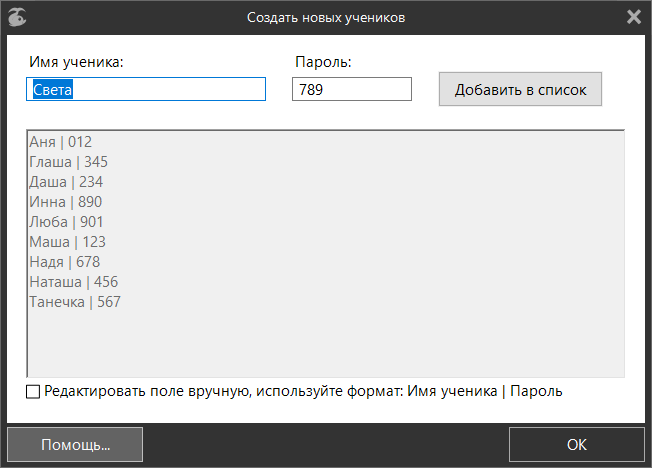Screen dimensions: 652x468
Task: Click the Пароль: label
Action: 324,62
